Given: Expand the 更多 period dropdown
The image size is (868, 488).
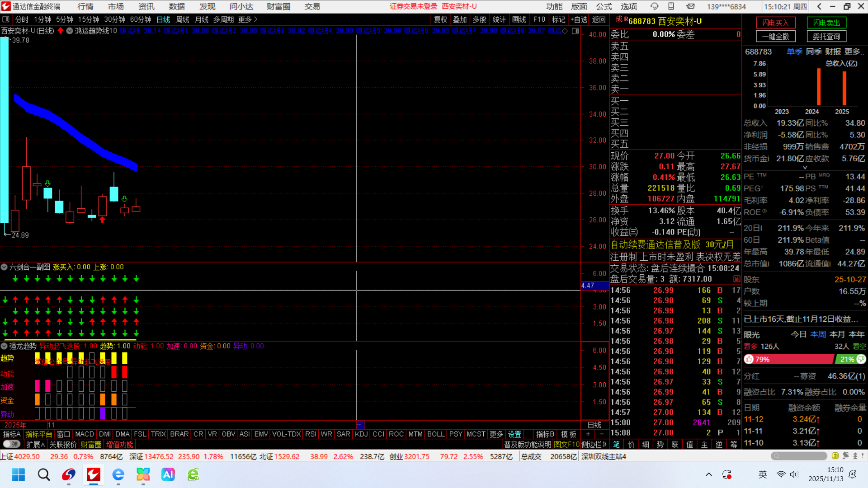Looking at the screenshot, I should pyautogui.click(x=248, y=19).
